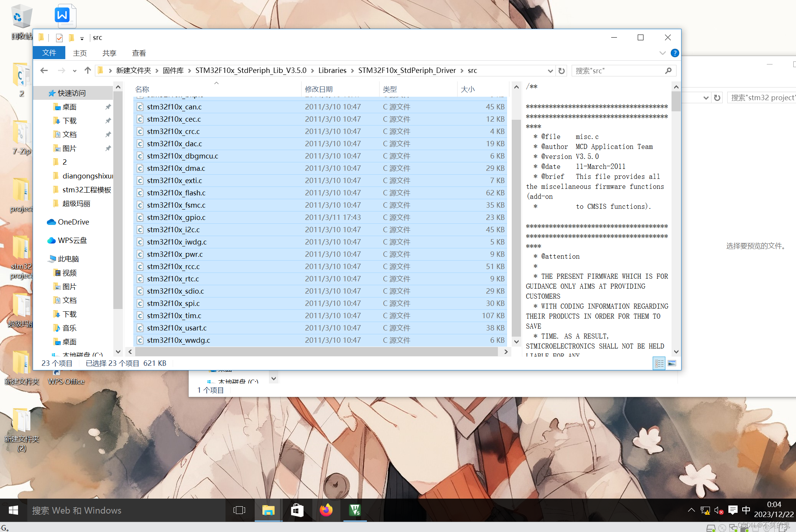Click the address bar Refresh icon

[x=562, y=71]
